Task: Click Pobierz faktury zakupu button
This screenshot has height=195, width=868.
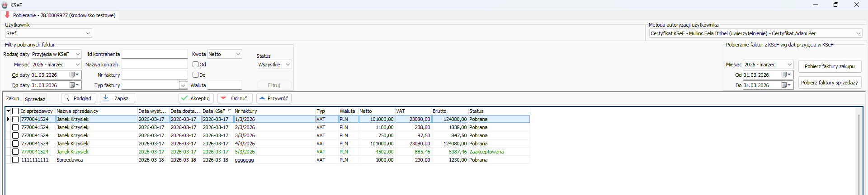Action: pos(829,66)
